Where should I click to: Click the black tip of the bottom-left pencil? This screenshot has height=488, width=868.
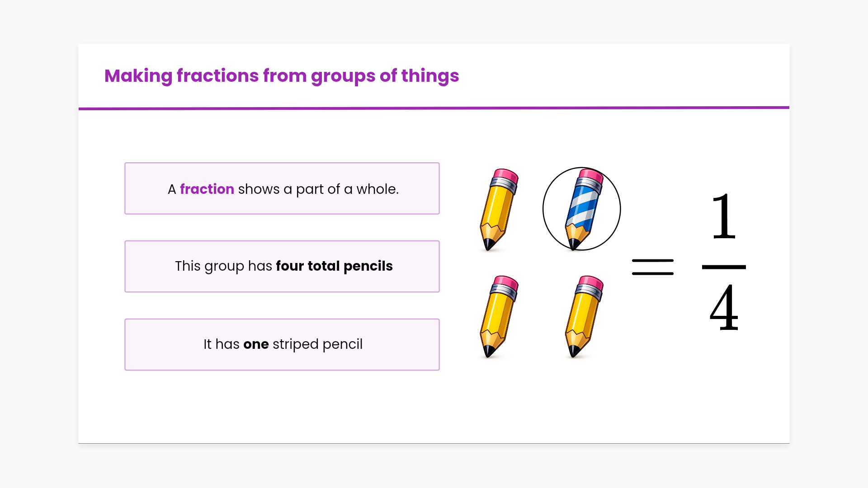(488, 351)
